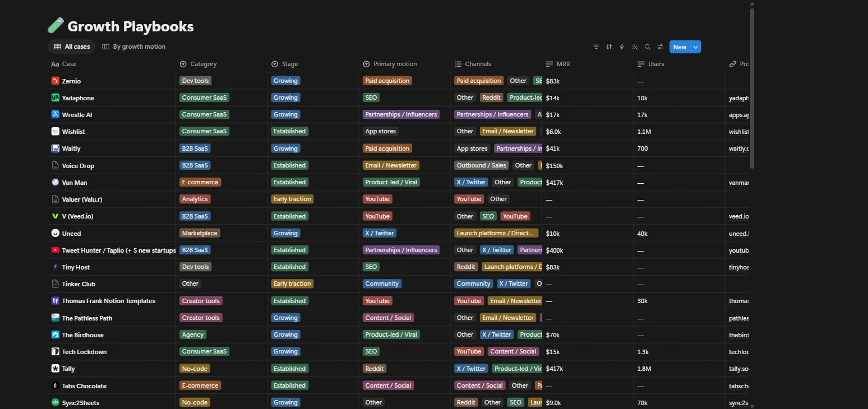Open the search magnifier icon
868x409 pixels.
648,47
